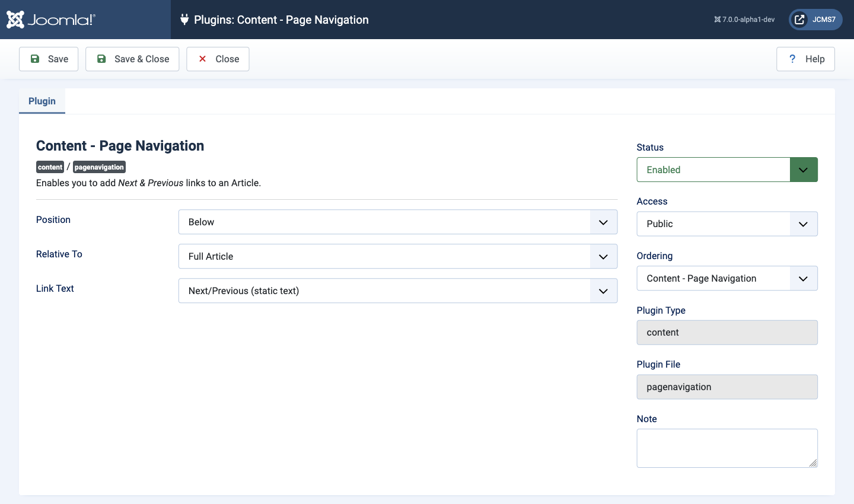This screenshot has height=504, width=854.
Task: Click the 'pagenavigation' badge
Action: click(99, 167)
